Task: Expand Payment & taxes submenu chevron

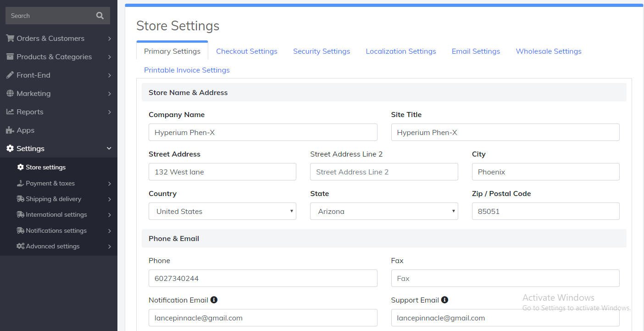Action: point(110,184)
